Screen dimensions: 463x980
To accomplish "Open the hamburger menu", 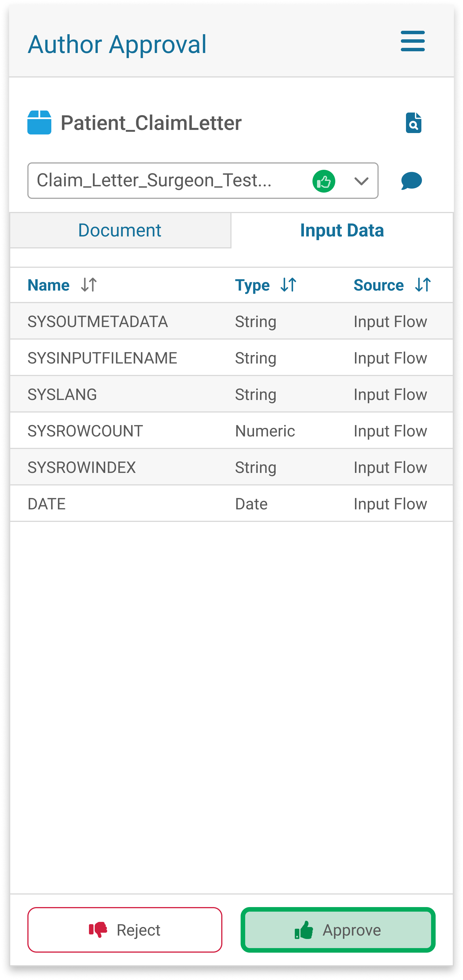I will pos(412,41).
